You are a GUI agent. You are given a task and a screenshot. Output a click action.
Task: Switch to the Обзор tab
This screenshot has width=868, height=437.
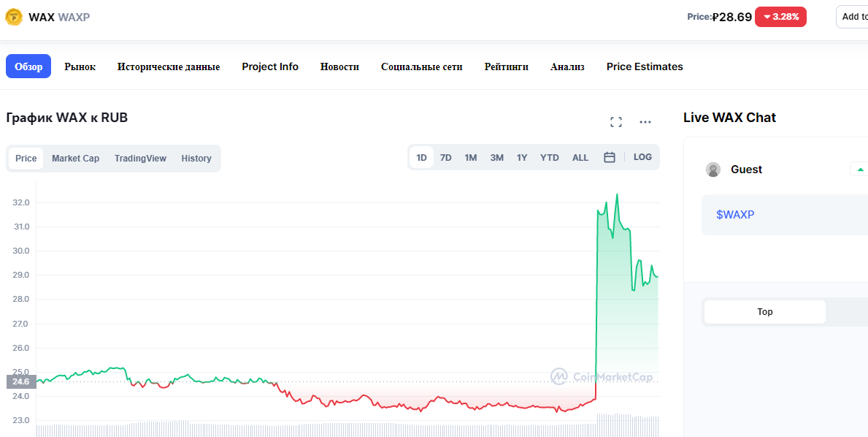pyautogui.click(x=28, y=66)
